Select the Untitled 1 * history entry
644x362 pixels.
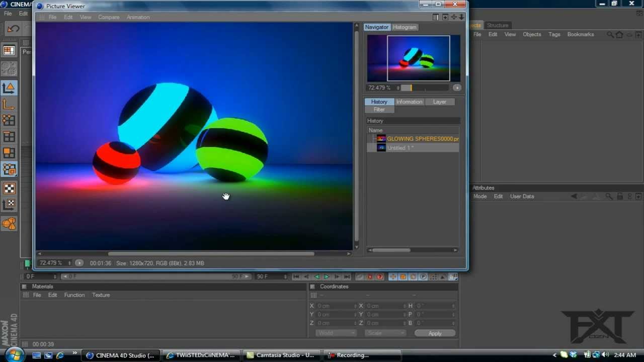click(413, 148)
